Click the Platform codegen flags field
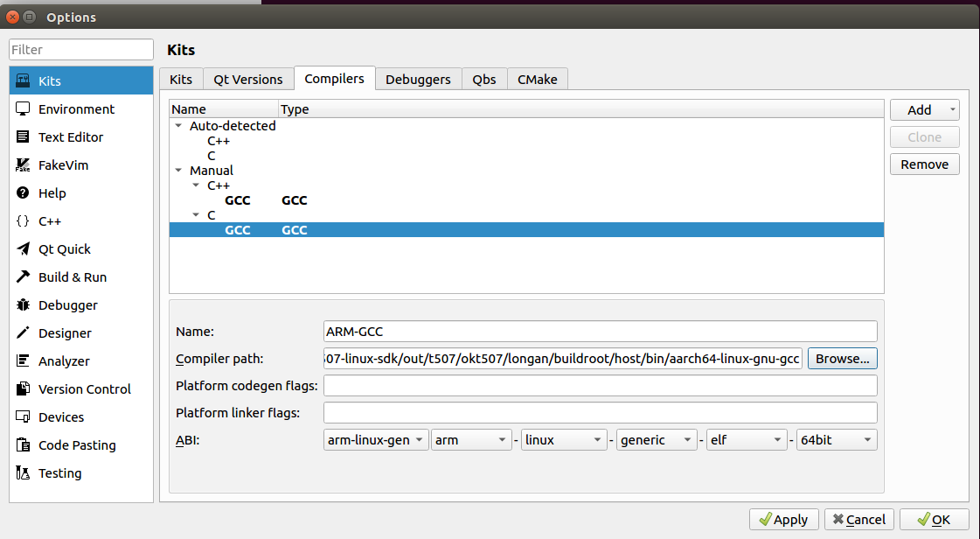Viewport: 980px width, 539px height. coord(601,386)
